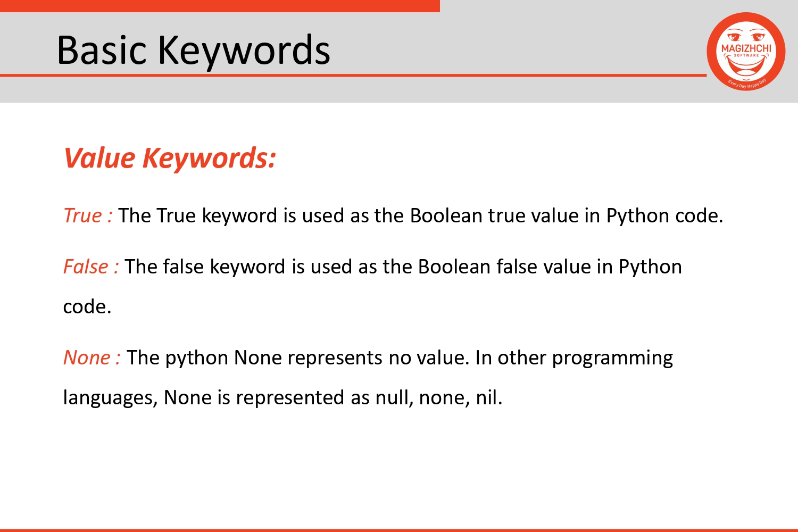Click the word Python in the first line
The image size is (798, 532).
[638, 216]
